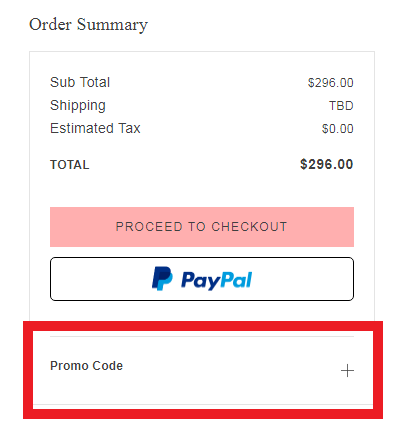The height and width of the screenshot is (430, 409).
Task: Click the PayPal wordmark text
Action: click(216, 280)
